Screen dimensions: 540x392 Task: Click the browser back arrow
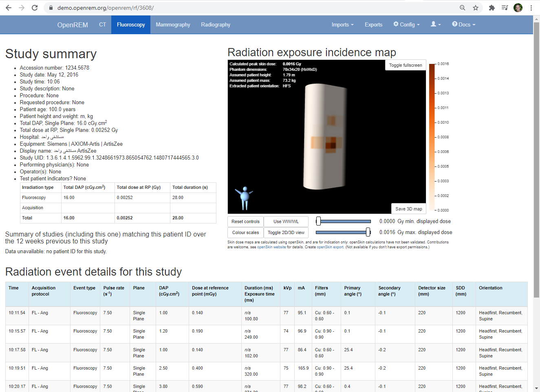pos(9,8)
